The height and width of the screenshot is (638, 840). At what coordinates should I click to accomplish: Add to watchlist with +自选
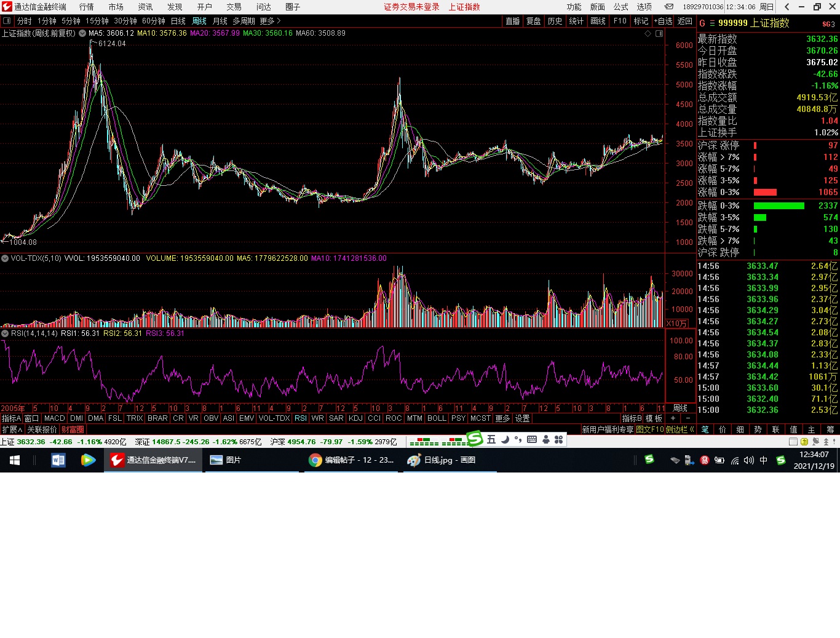point(663,21)
